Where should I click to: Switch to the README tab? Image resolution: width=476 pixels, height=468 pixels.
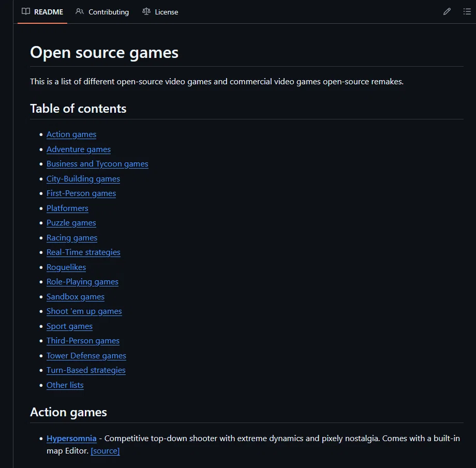pyautogui.click(x=42, y=12)
